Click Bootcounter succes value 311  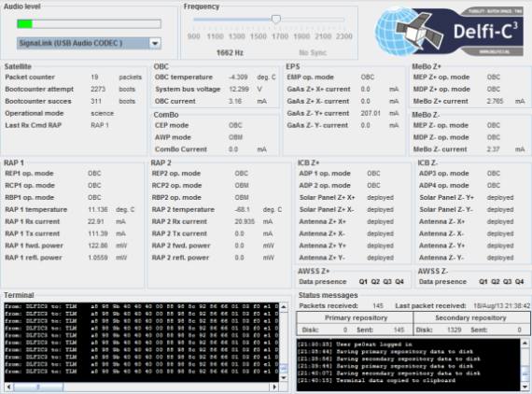(96, 101)
